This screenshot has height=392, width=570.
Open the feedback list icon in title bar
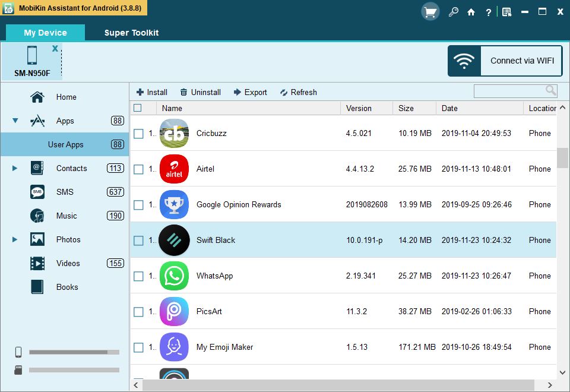point(506,12)
